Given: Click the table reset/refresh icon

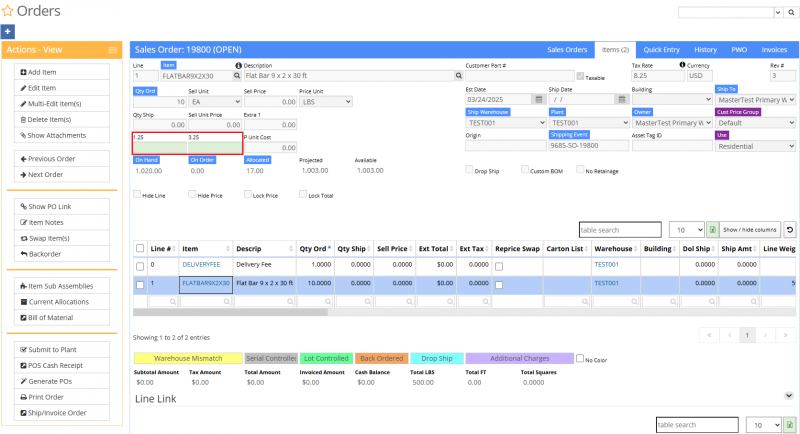Looking at the screenshot, I should pos(789,229).
